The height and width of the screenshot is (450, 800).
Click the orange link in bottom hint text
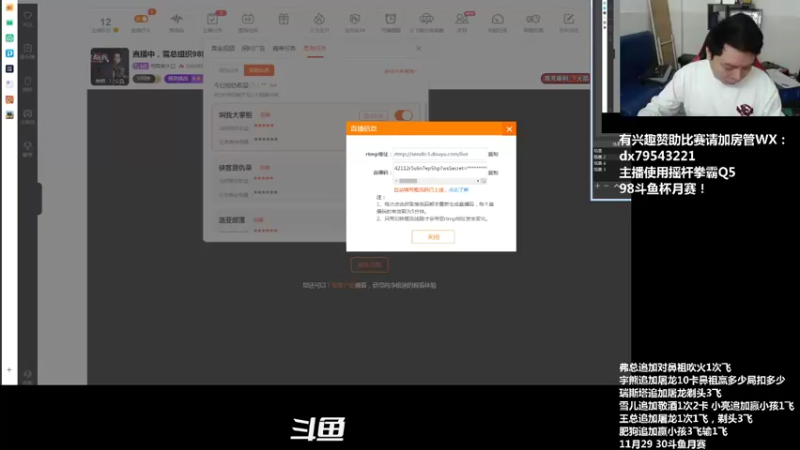pos(341,285)
